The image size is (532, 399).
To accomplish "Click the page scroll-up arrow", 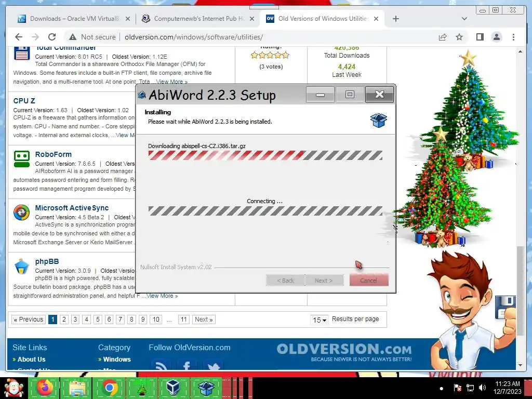I will pos(520,51).
